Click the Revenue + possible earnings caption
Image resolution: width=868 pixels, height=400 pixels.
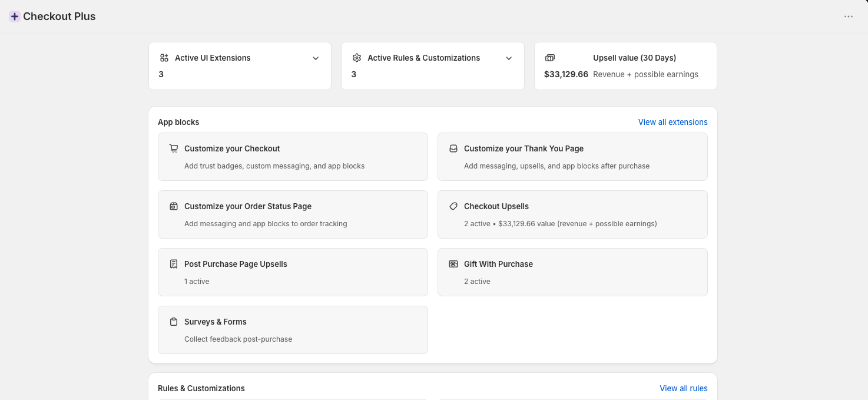pos(645,74)
